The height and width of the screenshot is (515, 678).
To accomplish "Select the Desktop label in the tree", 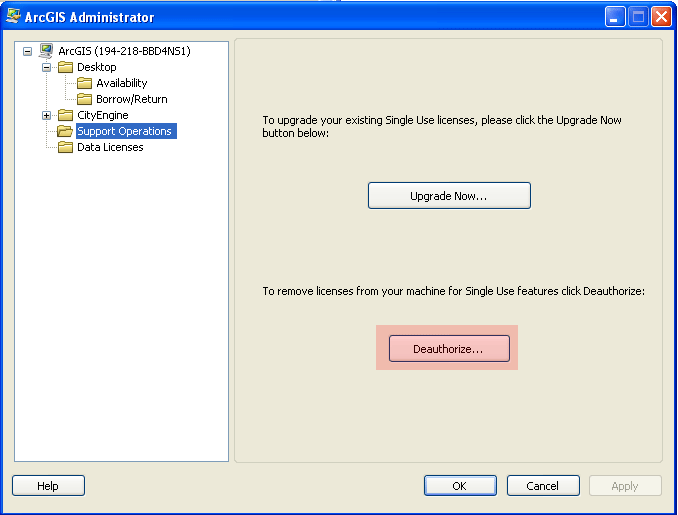I will coord(97,67).
